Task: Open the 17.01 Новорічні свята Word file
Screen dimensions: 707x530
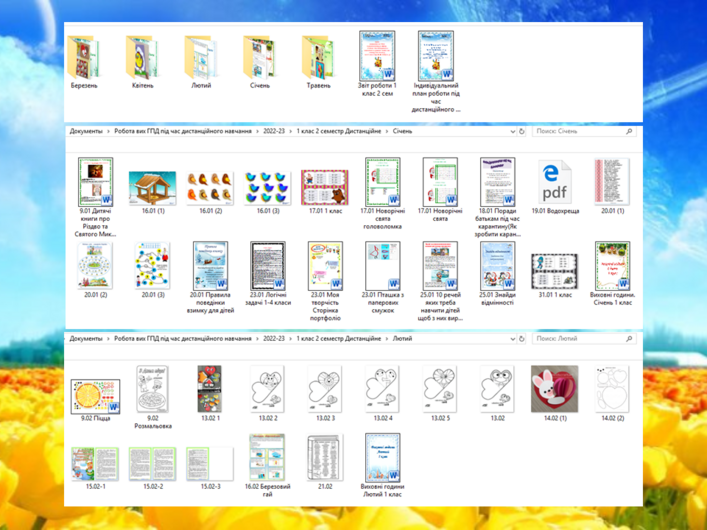Action: [x=440, y=182]
